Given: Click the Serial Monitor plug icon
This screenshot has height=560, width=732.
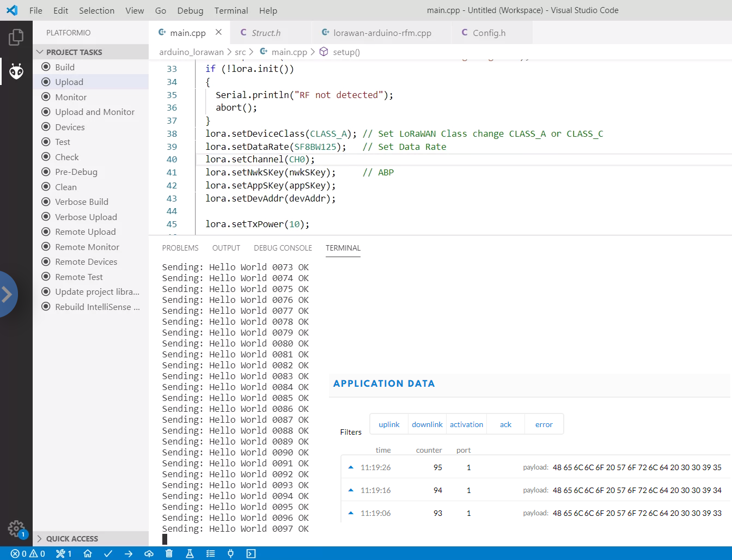Looking at the screenshot, I should [x=230, y=553].
